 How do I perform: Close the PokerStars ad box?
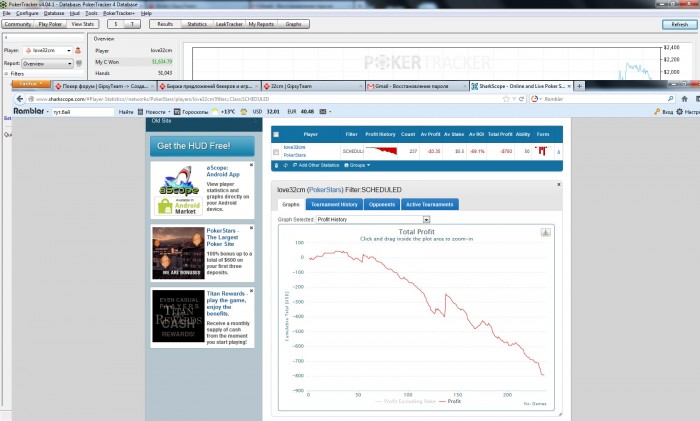click(251, 228)
